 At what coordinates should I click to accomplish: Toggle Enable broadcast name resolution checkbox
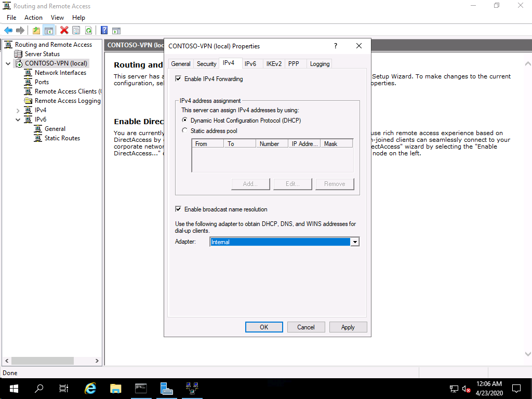click(179, 209)
